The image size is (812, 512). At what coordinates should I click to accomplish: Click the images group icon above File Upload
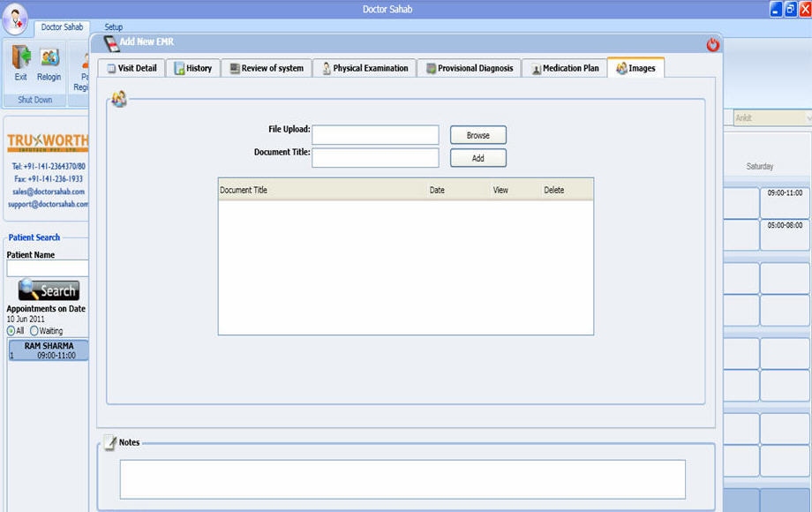pos(119,99)
